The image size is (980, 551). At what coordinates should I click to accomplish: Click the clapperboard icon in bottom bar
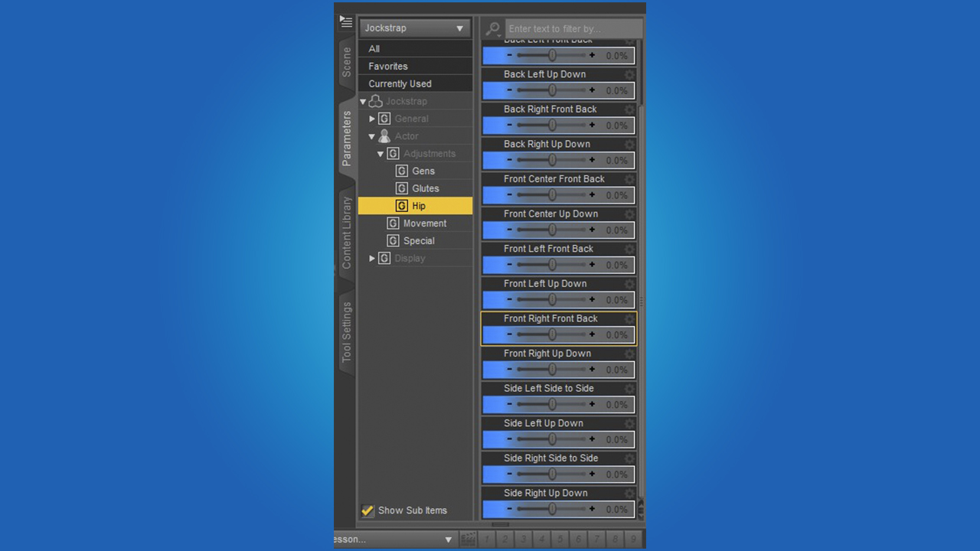pyautogui.click(x=468, y=540)
